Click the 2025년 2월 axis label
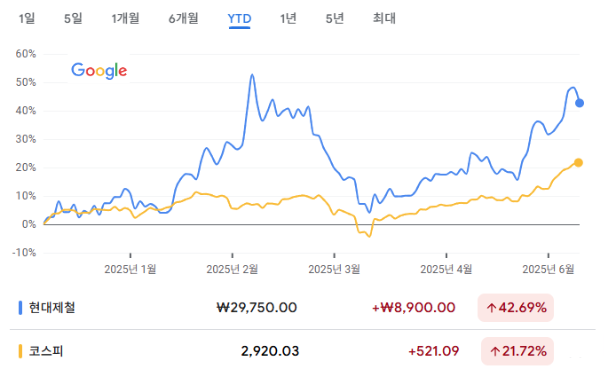Image resolution: width=609 pixels, height=378 pixels. pos(232,269)
